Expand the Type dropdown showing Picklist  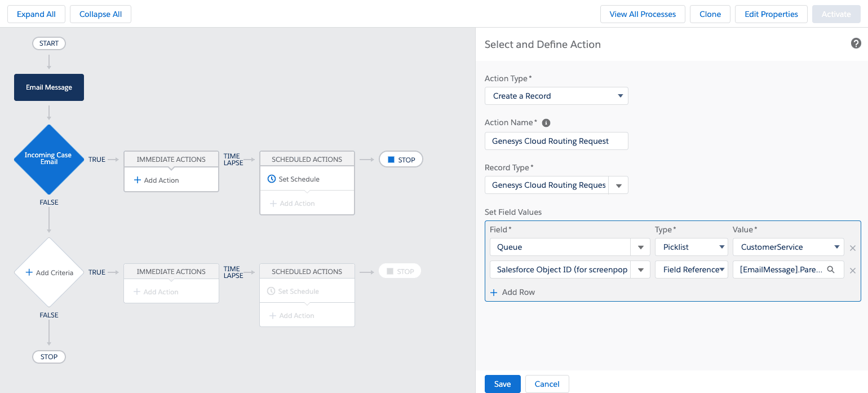(x=721, y=247)
